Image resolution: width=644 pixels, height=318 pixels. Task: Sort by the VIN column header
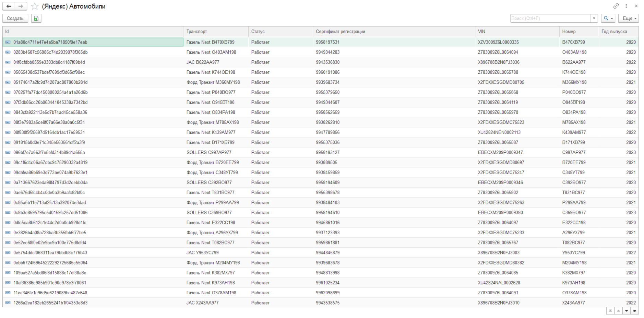(517, 32)
